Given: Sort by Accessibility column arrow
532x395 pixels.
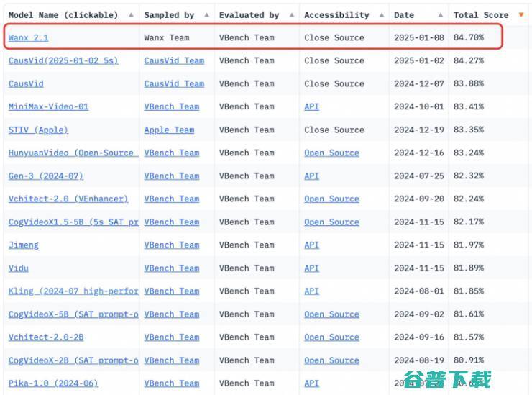Looking at the screenshot, I should pos(382,15).
